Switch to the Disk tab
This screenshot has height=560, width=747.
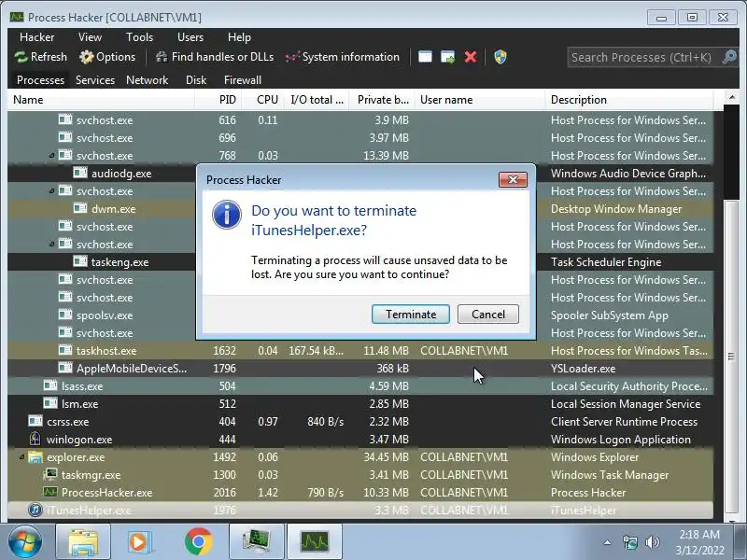[x=196, y=80]
